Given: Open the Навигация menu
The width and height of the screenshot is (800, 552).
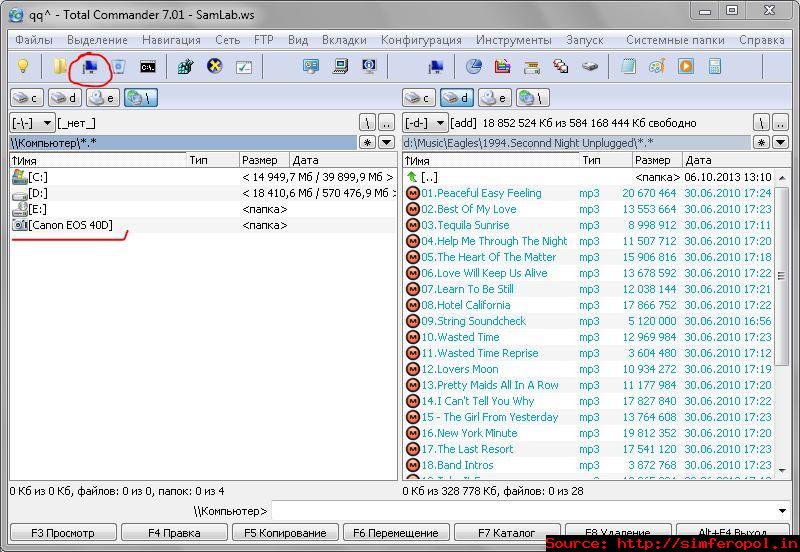Looking at the screenshot, I should point(171,40).
